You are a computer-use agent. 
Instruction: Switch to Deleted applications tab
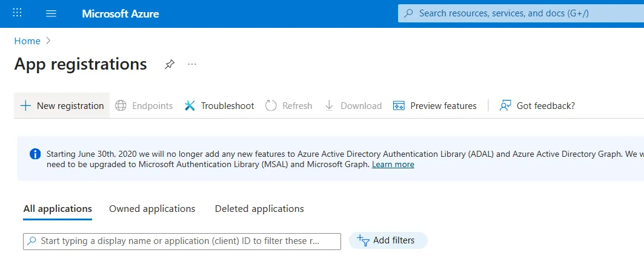259,209
